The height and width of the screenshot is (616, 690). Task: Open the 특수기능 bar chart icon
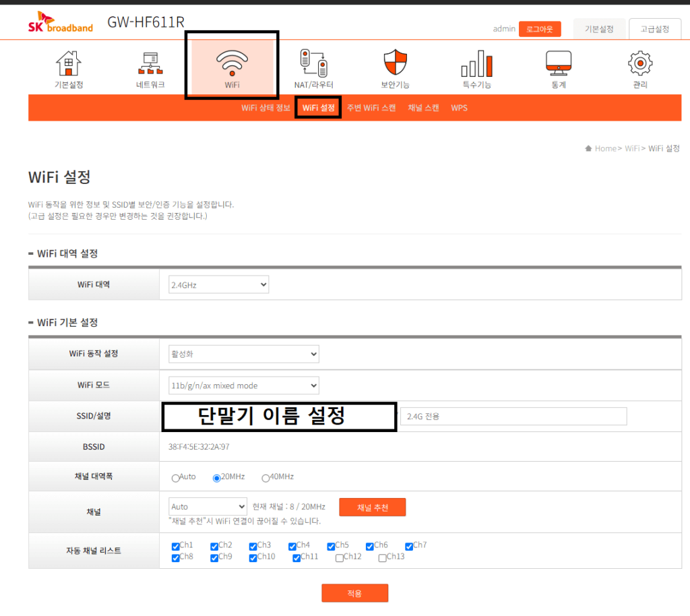click(x=476, y=63)
